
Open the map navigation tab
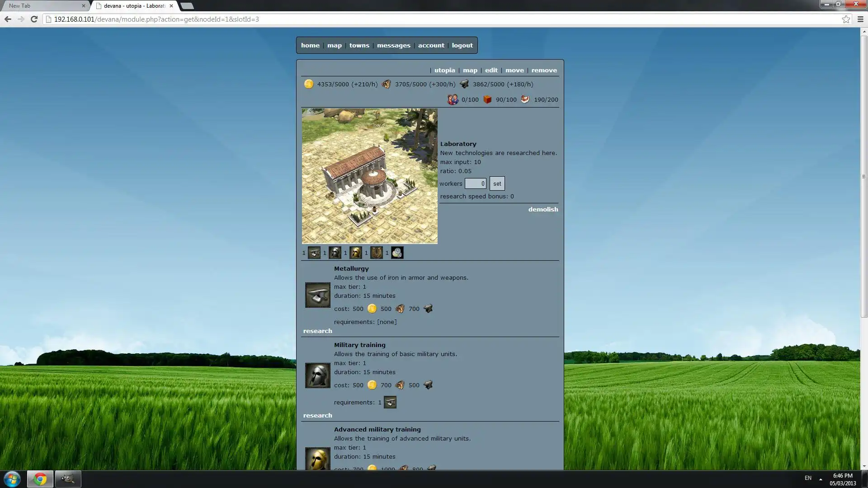click(335, 45)
